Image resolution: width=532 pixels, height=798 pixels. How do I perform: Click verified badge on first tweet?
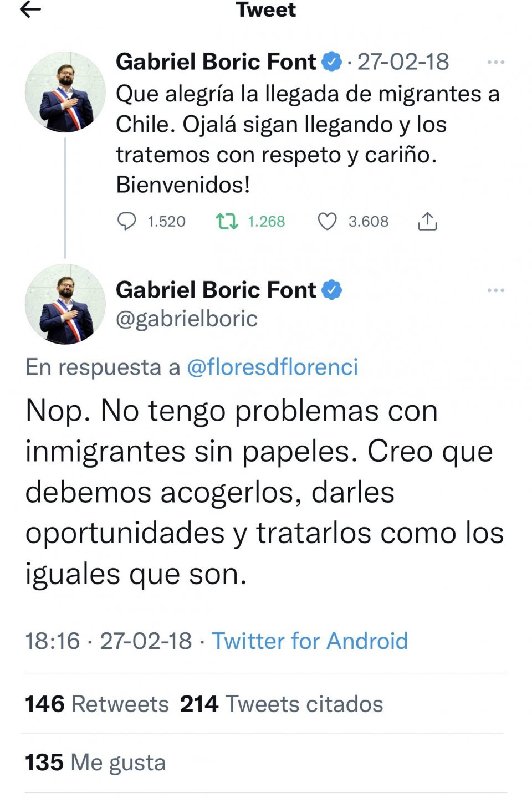tap(331, 62)
